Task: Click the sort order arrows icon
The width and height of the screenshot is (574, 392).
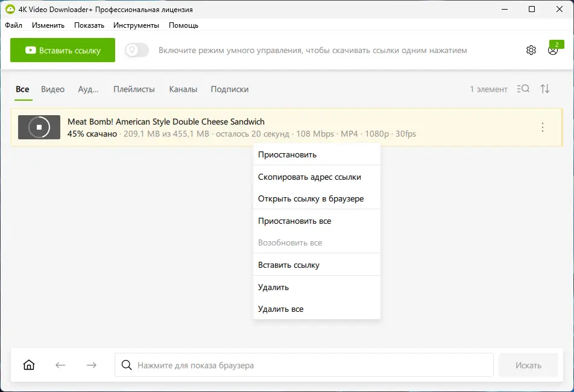Action: (x=545, y=89)
